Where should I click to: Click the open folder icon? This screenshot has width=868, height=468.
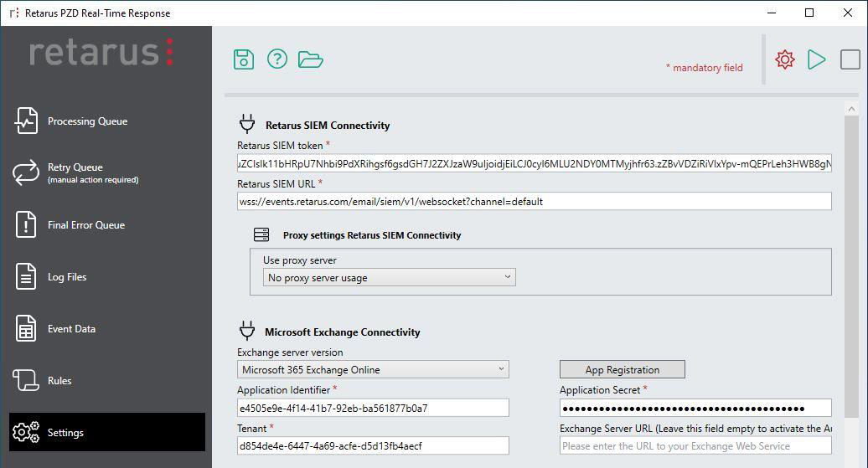click(310, 59)
